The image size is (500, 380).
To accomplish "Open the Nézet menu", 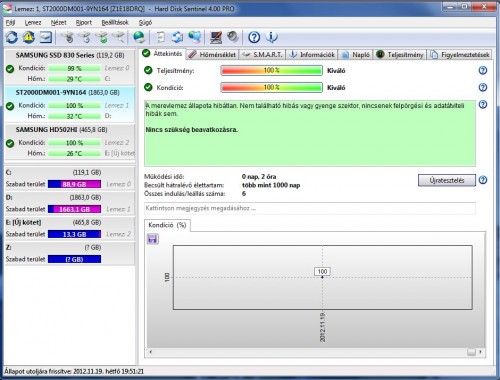I will click(59, 23).
